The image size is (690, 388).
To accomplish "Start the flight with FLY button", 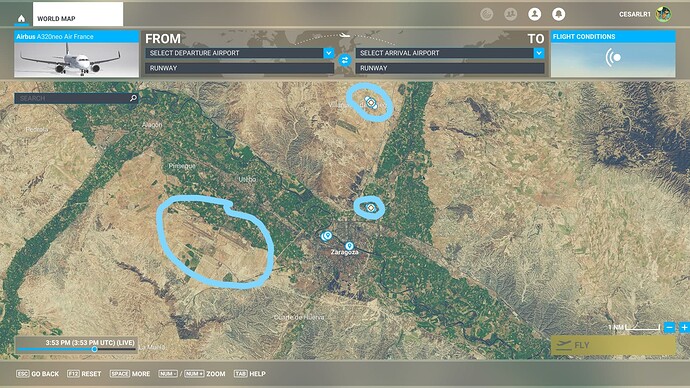I will pyautogui.click(x=613, y=345).
